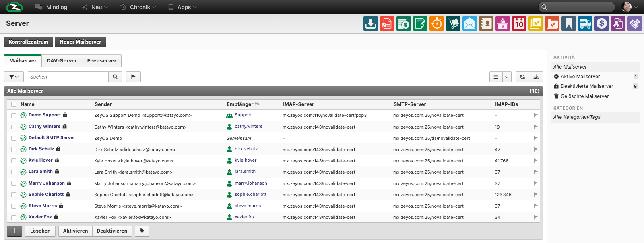Screen dimensions: 644x243
Task: Click the Deaktivieren button
Action: coord(112,231)
